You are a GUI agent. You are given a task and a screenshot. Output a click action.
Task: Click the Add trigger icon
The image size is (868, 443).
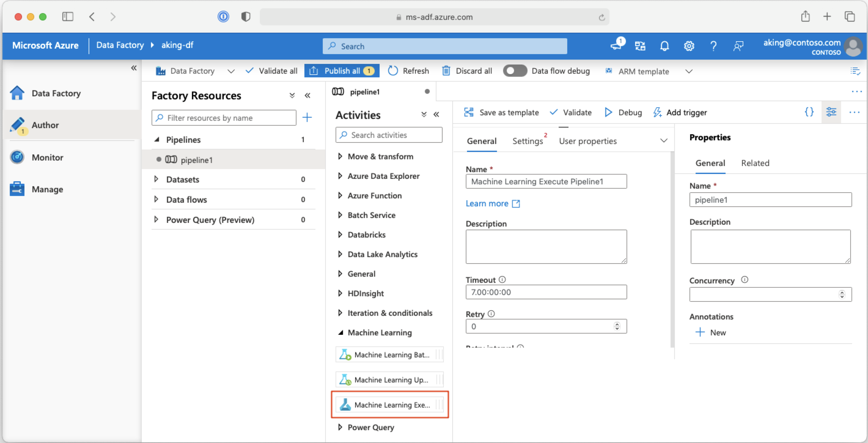click(x=657, y=112)
